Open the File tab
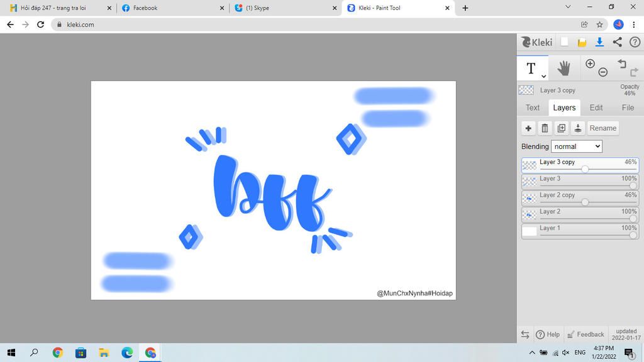Image resolution: width=644 pixels, height=362 pixels. tap(628, 107)
